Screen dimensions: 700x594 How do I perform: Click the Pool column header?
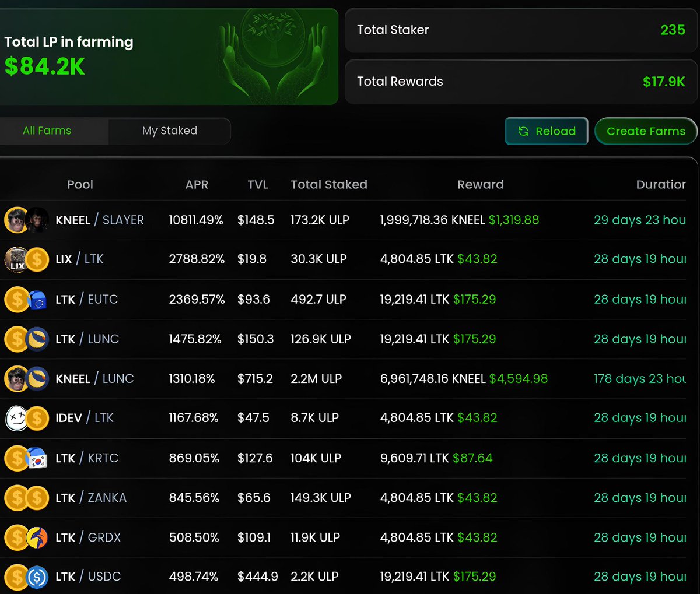click(80, 184)
